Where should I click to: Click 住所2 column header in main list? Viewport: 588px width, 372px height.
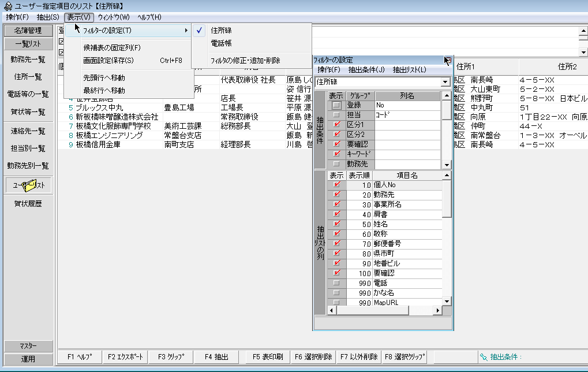(567, 67)
